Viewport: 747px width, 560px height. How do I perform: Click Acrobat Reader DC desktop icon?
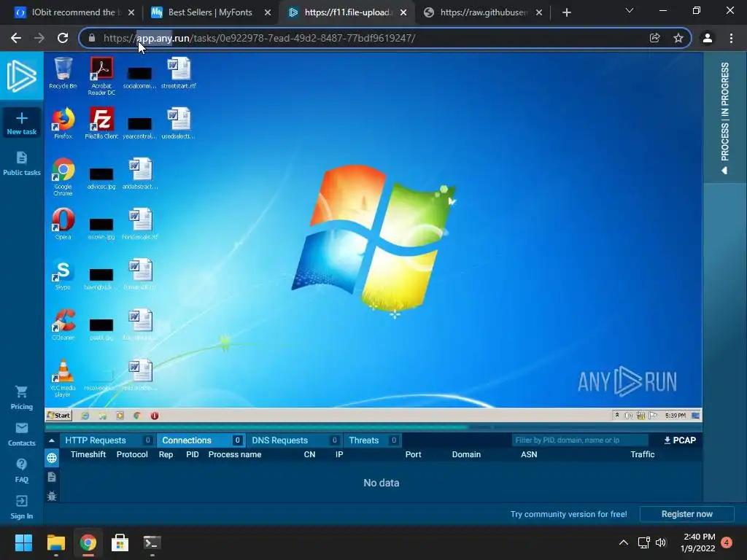[x=101, y=76]
